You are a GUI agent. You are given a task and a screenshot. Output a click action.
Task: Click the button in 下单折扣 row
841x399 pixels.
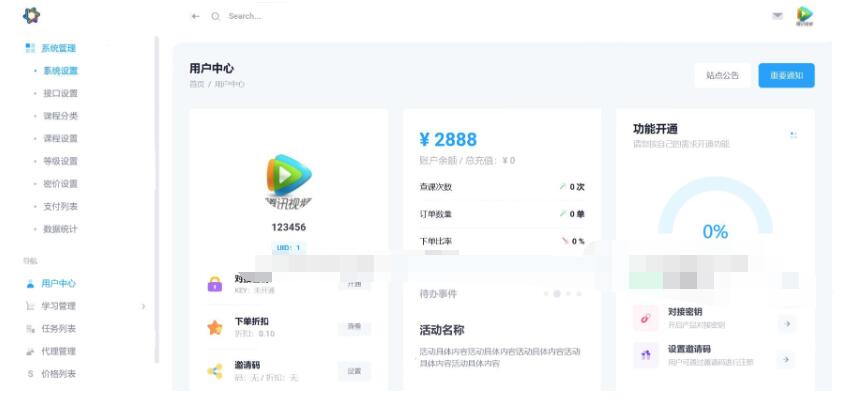[354, 326]
